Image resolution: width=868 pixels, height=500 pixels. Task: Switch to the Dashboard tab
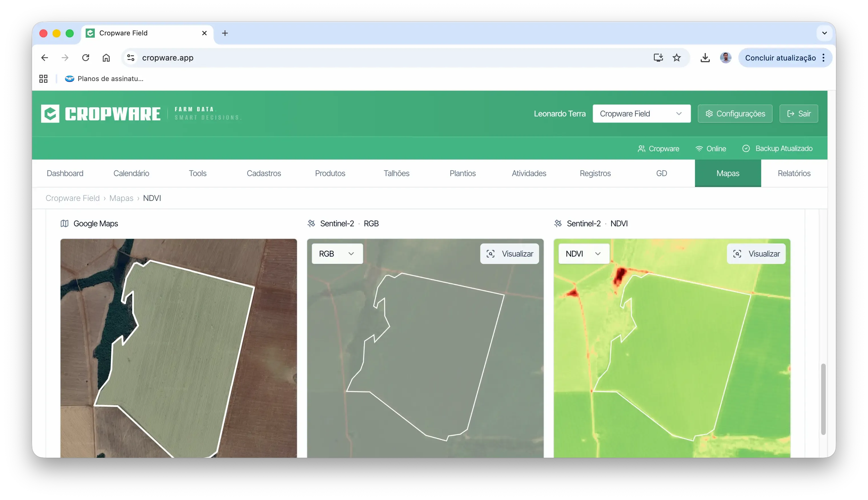[x=65, y=174]
